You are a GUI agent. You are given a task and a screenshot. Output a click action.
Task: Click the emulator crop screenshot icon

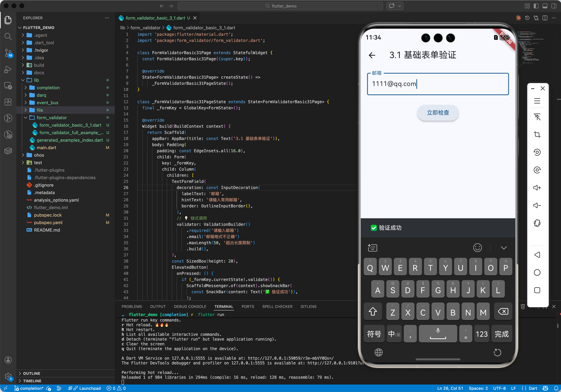click(537, 134)
